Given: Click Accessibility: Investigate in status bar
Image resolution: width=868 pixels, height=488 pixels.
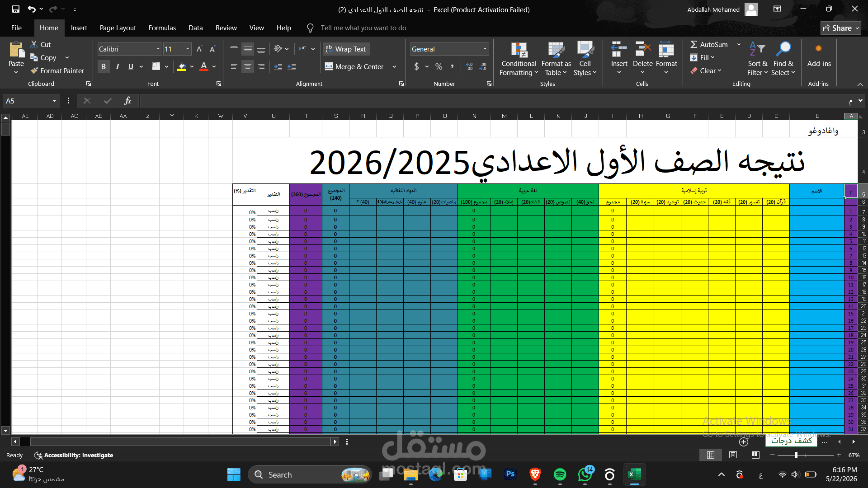Looking at the screenshot, I should [x=74, y=455].
